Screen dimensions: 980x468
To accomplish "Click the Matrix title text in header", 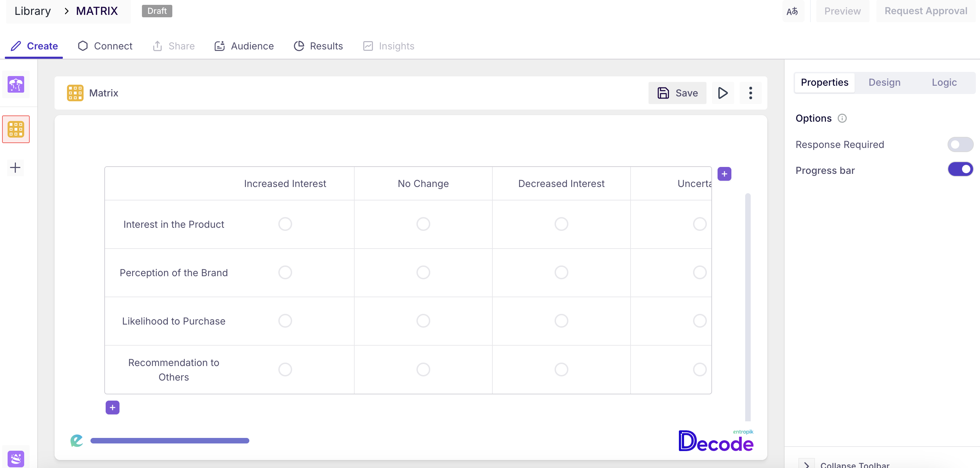I will [x=104, y=93].
